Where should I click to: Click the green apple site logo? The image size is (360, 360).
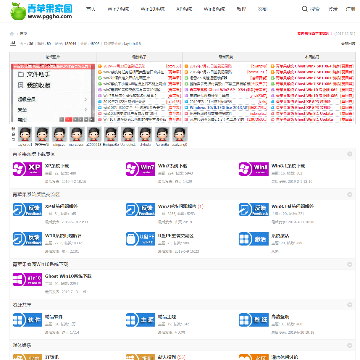[x=18, y=11]
